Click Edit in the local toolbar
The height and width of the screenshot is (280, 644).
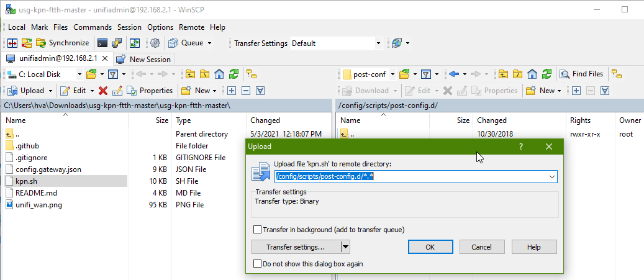pyautogui.click(x=73, y=90)
